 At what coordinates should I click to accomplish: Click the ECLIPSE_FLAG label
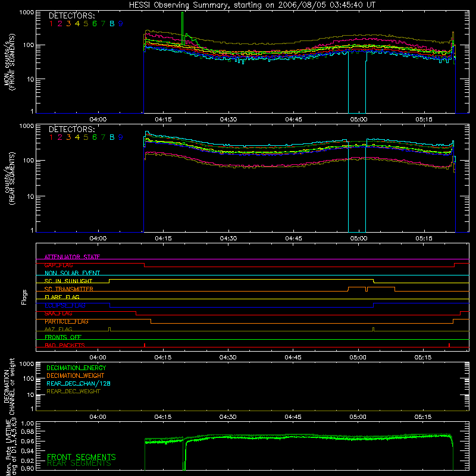[65, 305]
